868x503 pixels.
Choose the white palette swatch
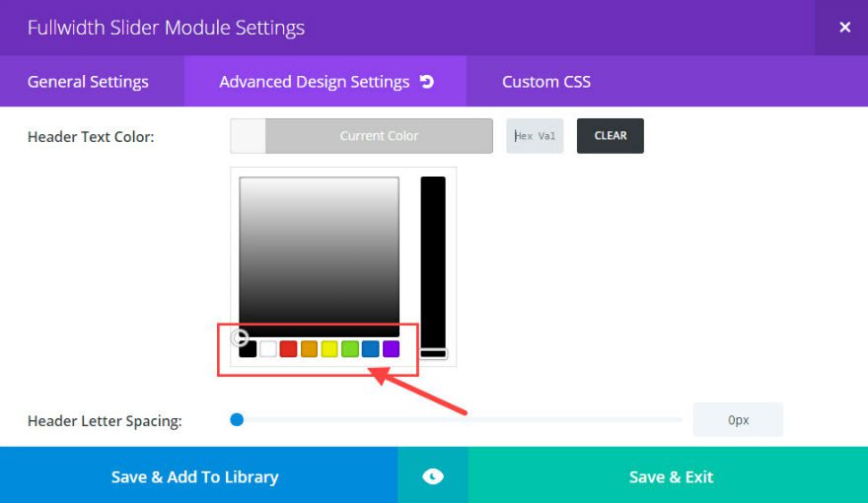pos(268,349)
